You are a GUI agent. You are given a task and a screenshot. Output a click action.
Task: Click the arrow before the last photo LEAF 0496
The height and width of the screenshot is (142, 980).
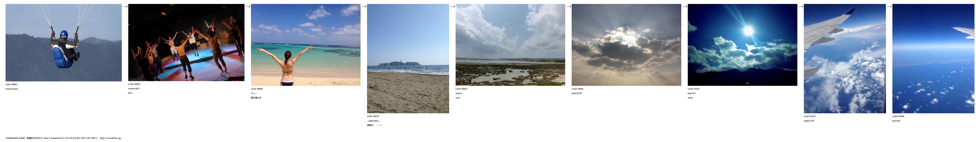click(889, 6)
